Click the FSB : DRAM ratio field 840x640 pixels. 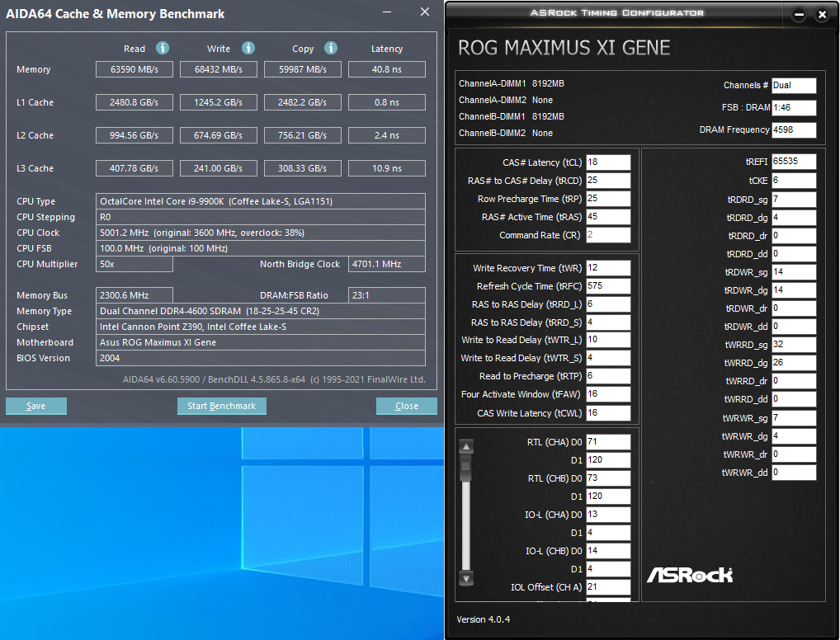point(794,108)
